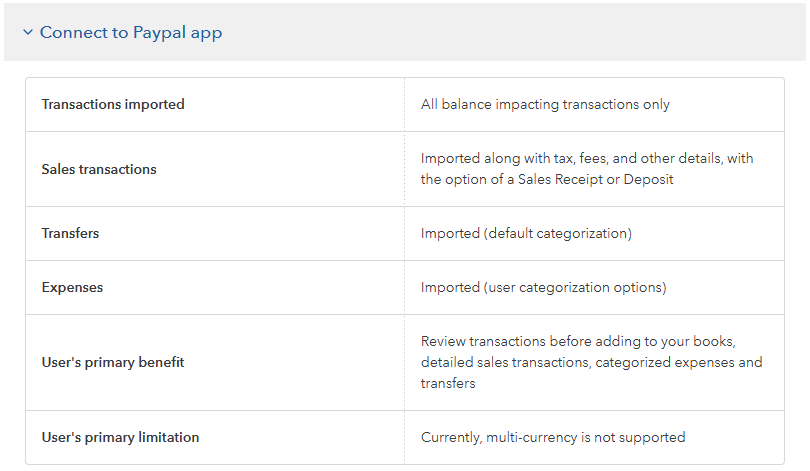Click empty gray area of the header bar

click(520, 33)
